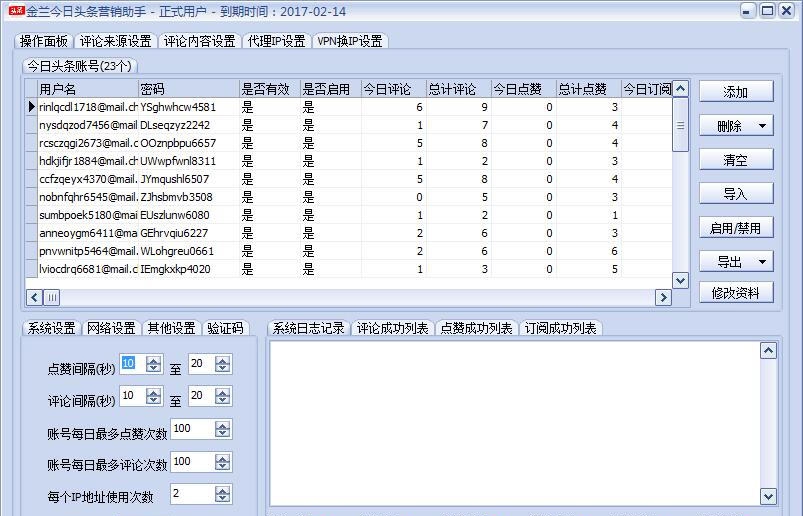
Task: Click the 用户名 column header
Action: click(x=88, y=89)
